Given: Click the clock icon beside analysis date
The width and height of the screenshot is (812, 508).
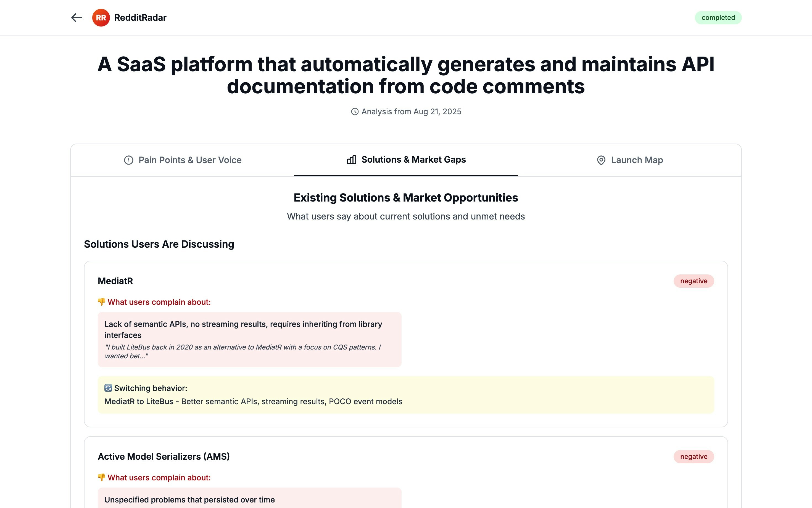Looking at the screenshot, I should tap(355, 112).
